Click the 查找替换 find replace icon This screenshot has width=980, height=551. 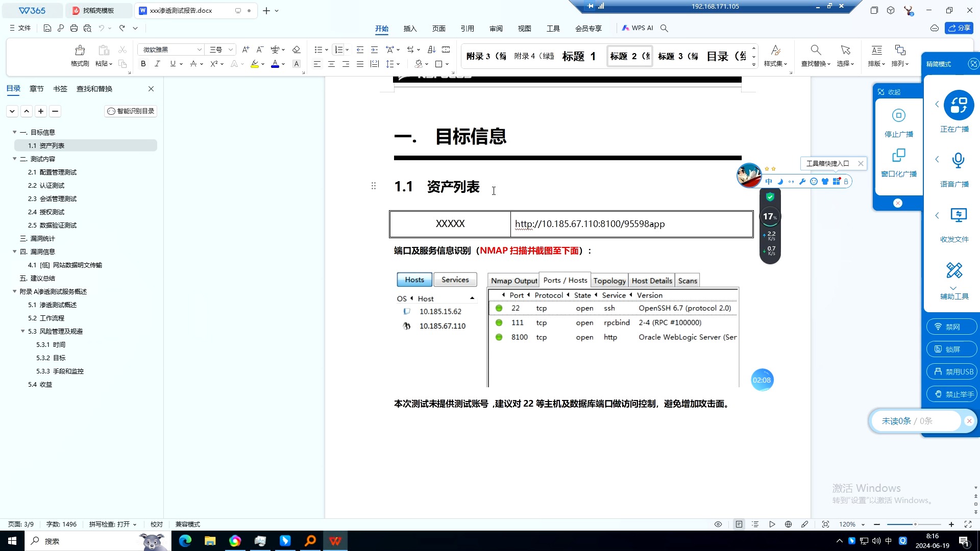coord(816,50)
